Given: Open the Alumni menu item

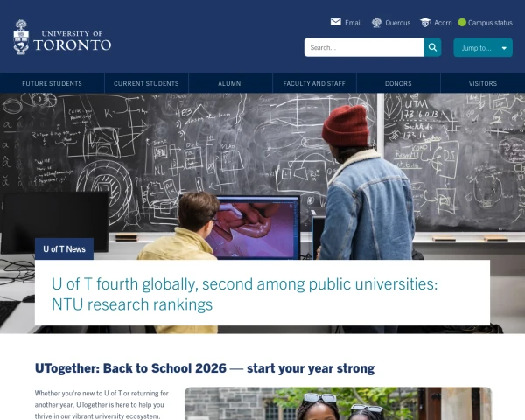Looking at the screenshot, I should pos(230,83).
